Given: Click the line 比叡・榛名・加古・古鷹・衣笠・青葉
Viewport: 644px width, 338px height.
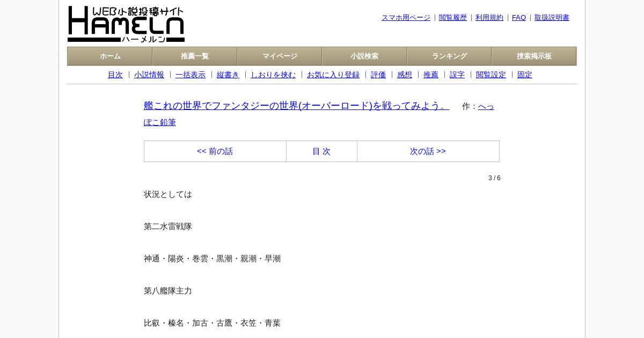Looking at the screenshot, I should coord(212,323).
